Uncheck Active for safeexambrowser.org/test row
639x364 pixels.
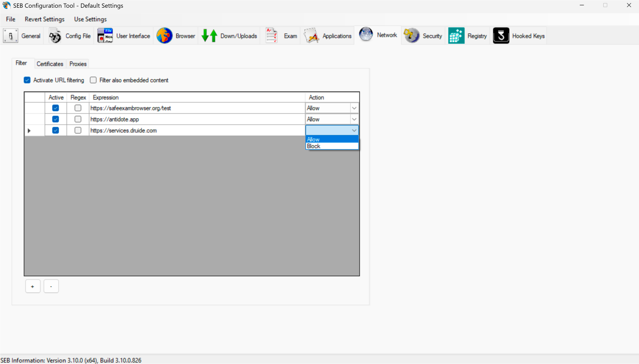(x=56, y=108)
